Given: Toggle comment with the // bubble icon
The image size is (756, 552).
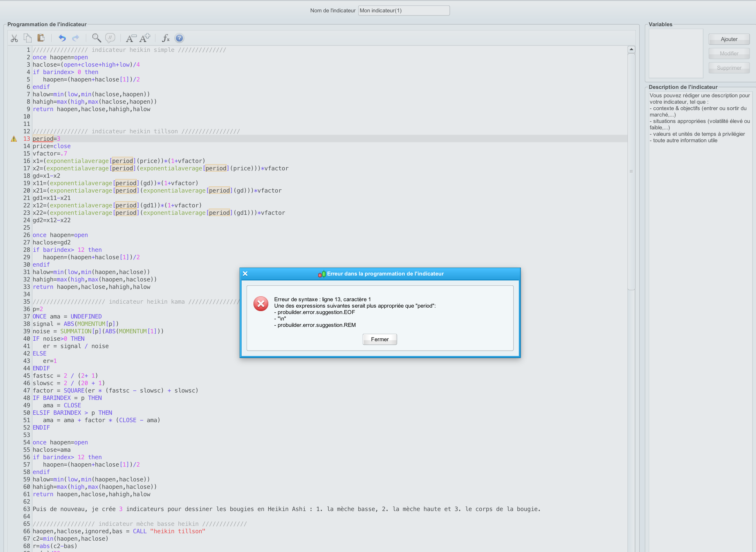Looking at the screenshot, I should point(110,38).
